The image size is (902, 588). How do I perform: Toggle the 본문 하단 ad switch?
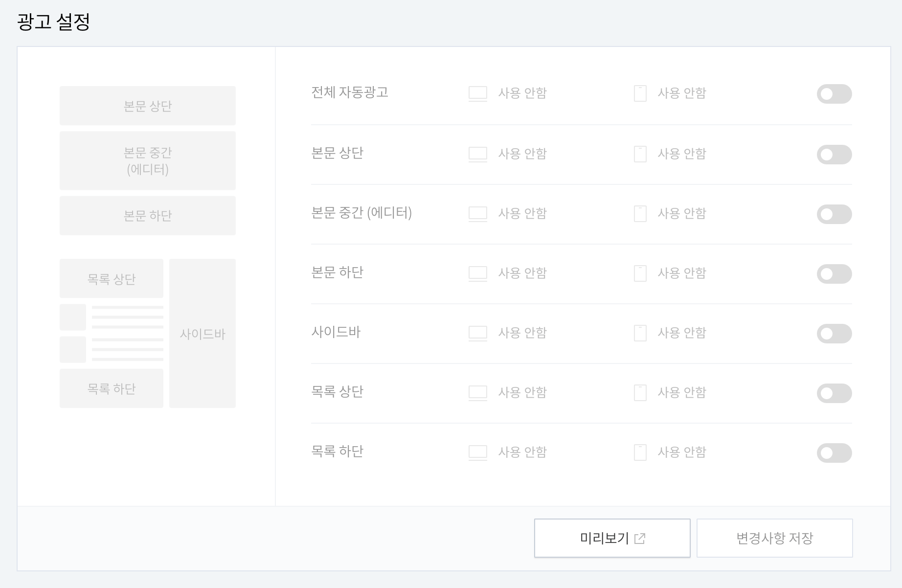834,273
